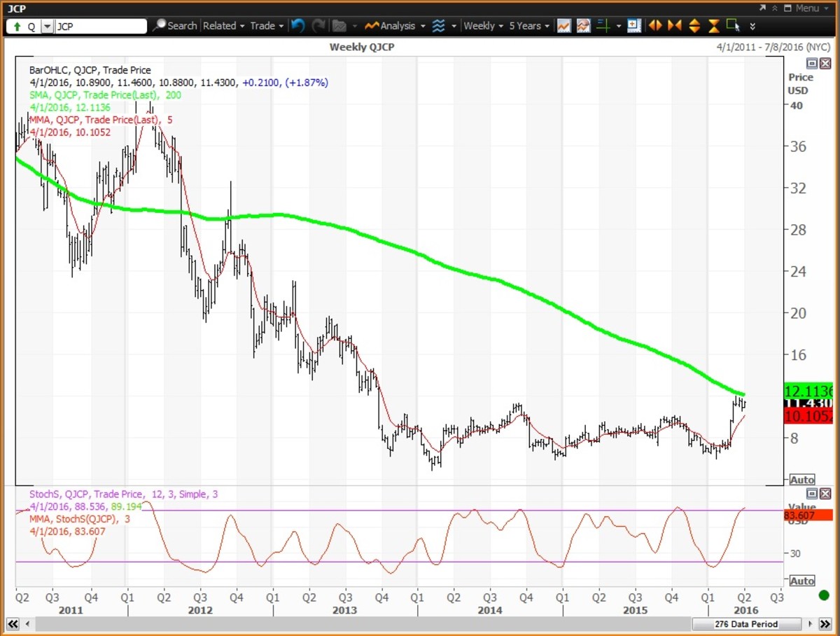
Task: Toggle Auto scaling on the price axis
Action: point(801,480)
